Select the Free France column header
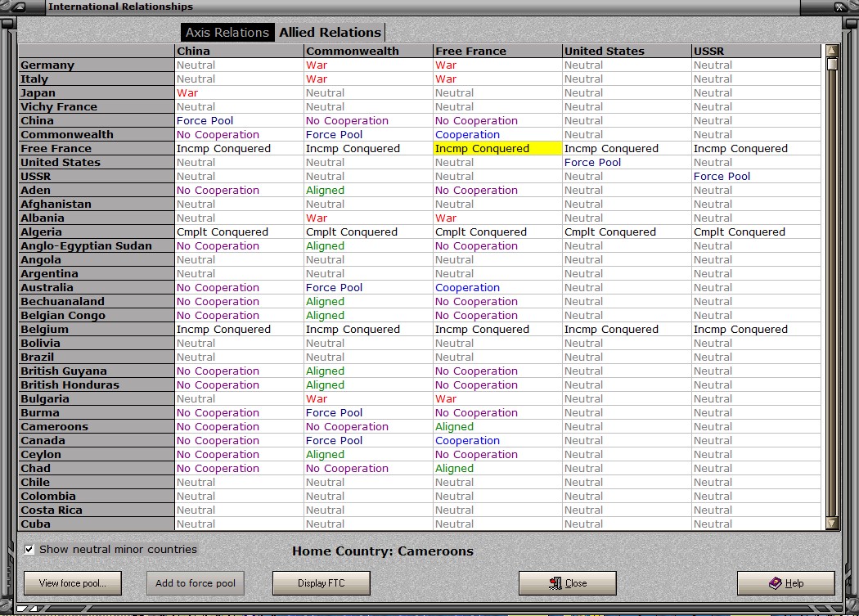 click(x=497, y=51)
